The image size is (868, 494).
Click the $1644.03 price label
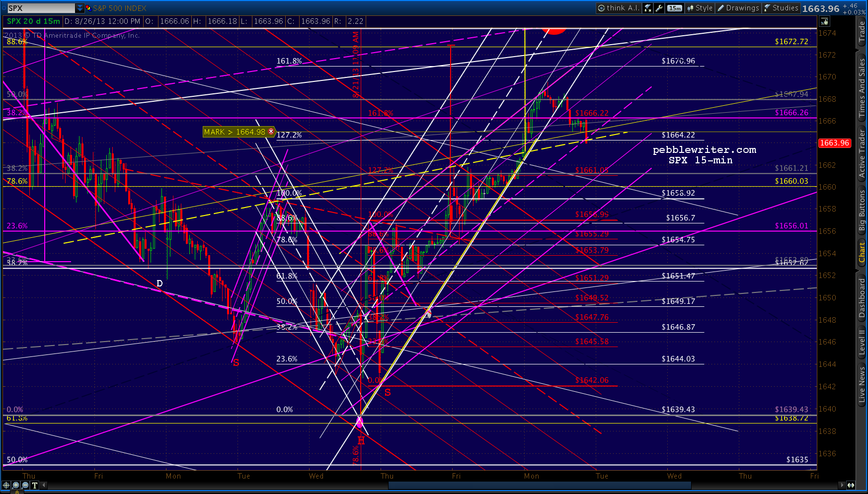coord(678,359)
